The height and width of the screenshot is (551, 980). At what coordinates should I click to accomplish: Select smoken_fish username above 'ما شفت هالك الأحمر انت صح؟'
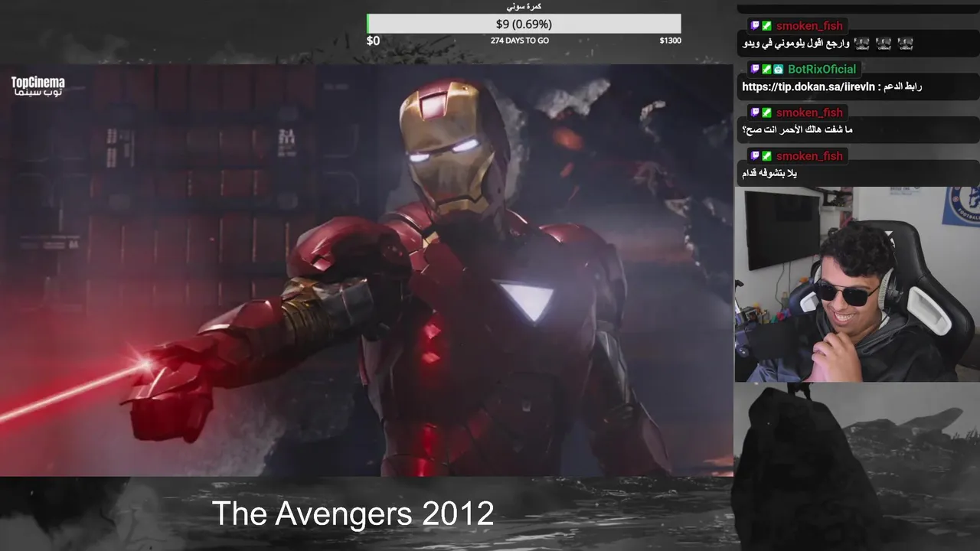pos(809,112)
